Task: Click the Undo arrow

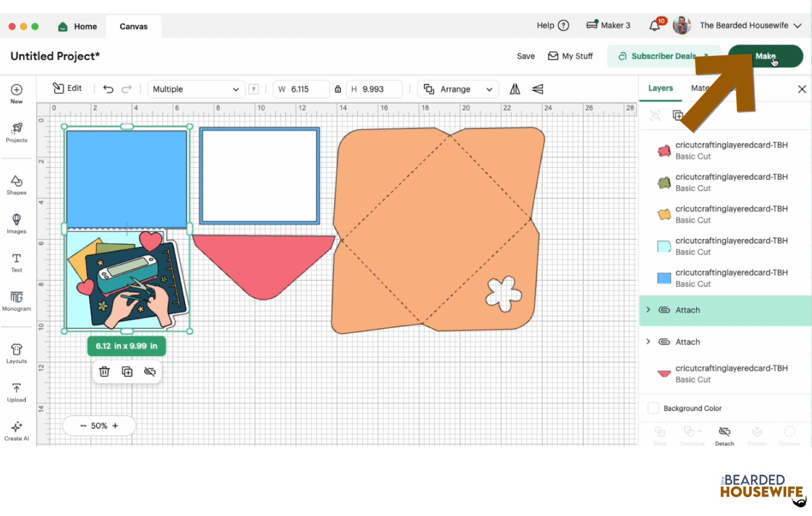Action: pyautogui.click(x=108, y=89)
